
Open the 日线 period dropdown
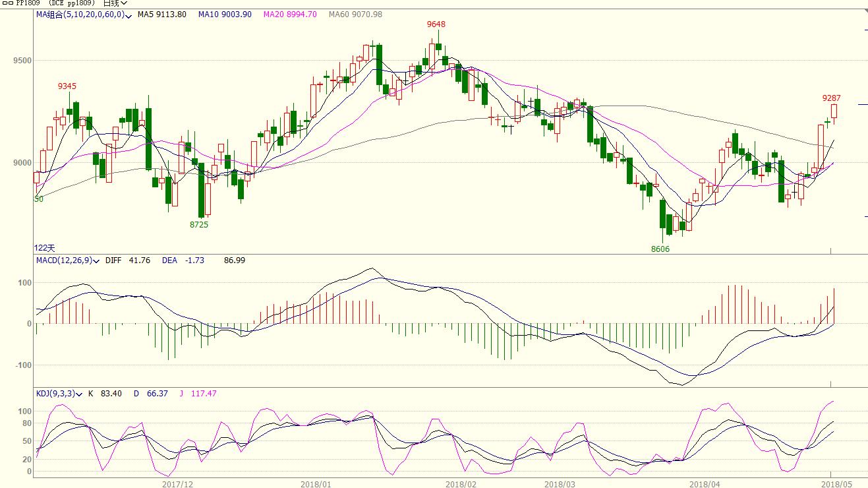coord(115,3)
